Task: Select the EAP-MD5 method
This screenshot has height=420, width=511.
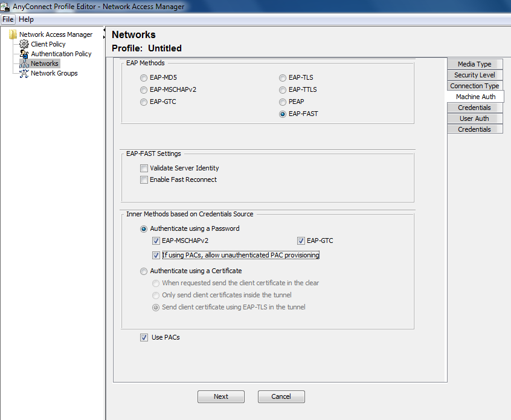Action: click(x=143, y=78)
